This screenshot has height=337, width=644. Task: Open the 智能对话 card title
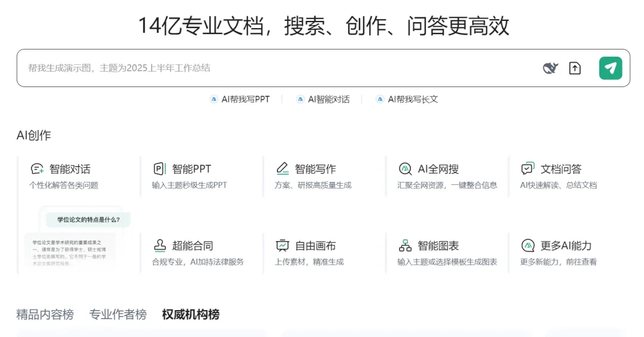tap(70, 169)
